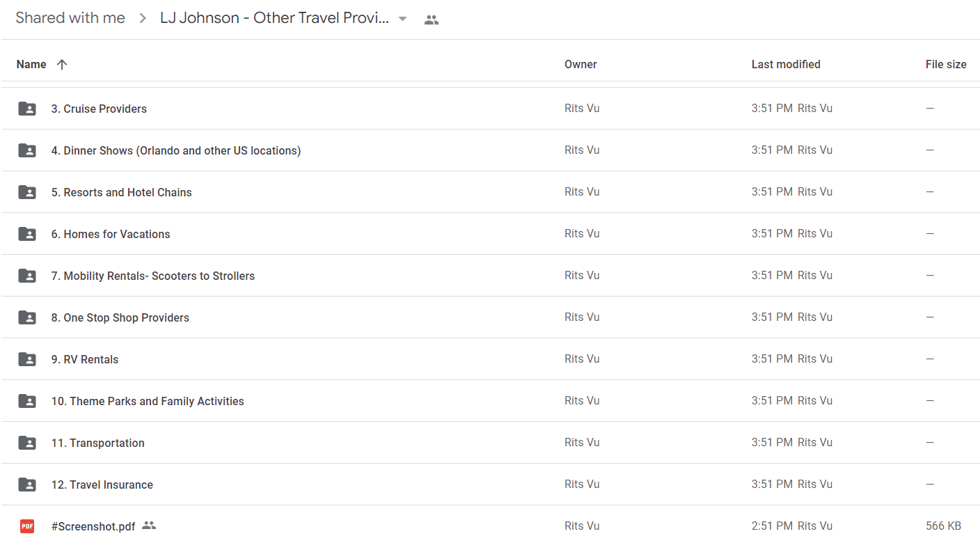980x543 pixels.
Task: Click the folder icon for Resorts and Hotel Chains
Action: point(27,192)
